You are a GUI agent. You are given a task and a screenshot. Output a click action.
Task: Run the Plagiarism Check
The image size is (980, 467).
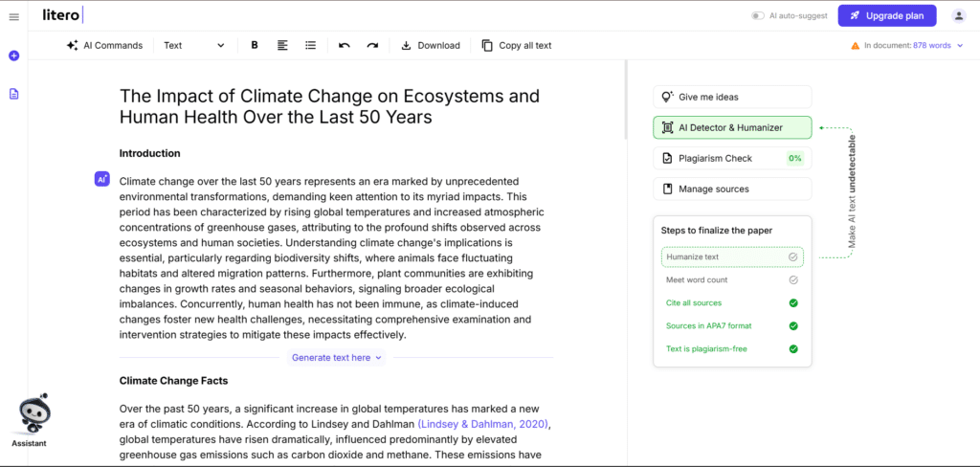point(732,158)
